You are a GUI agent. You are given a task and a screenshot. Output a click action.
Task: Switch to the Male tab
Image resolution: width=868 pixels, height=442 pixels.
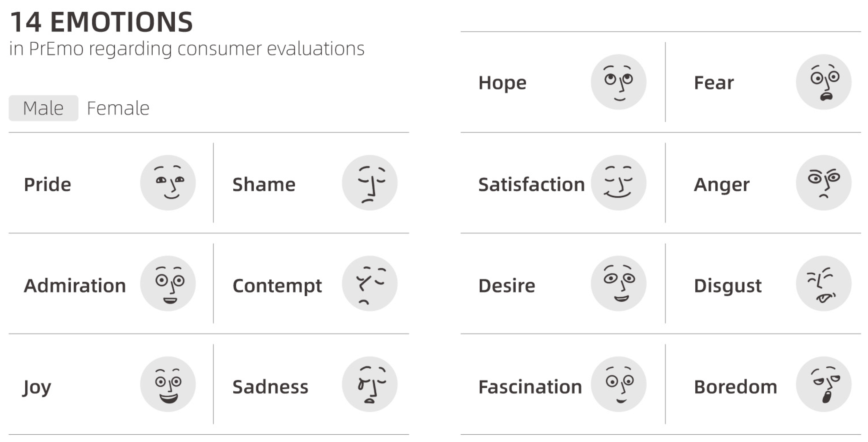[x=44, y=108]
